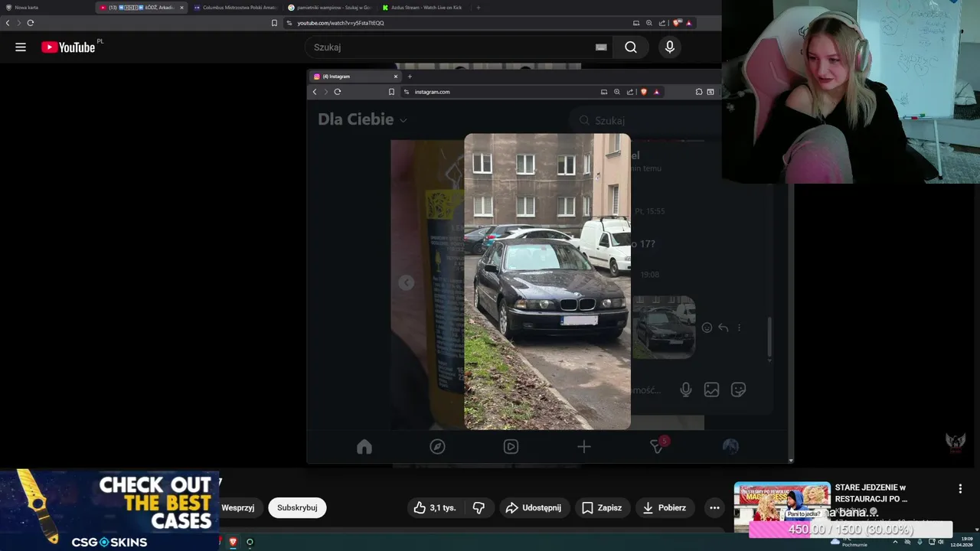Image resolution: width=980 pixels, height=551 pixels.
Task: Go back in the outer browser
Action: tap(8, 23)
